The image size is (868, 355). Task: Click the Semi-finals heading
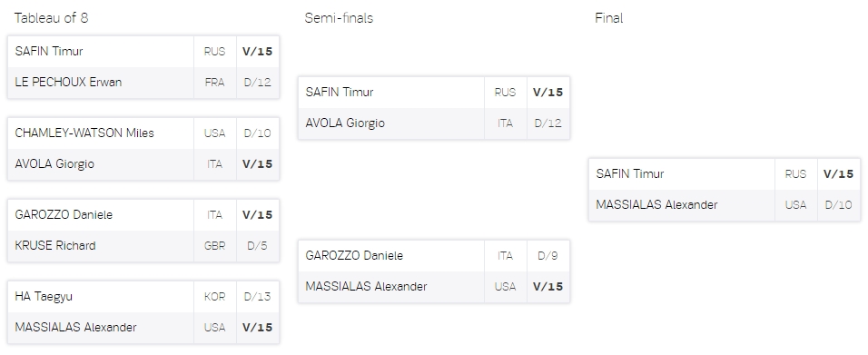tap(339, 18)
